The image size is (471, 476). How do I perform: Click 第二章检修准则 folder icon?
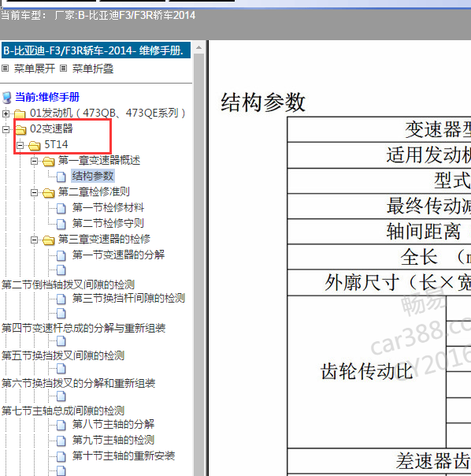click(x=49, y=193)
